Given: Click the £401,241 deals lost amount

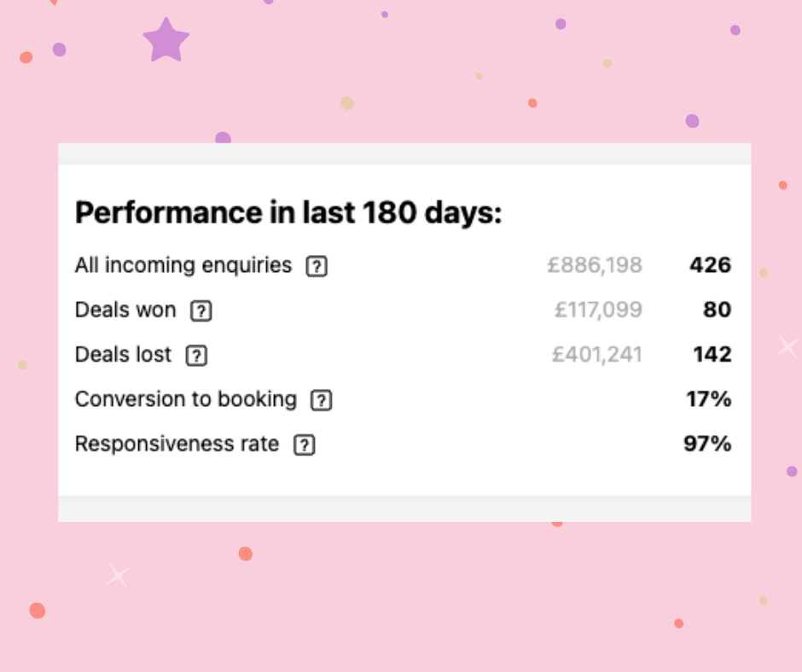Looking at the screenshot, I should coord(596,354).
